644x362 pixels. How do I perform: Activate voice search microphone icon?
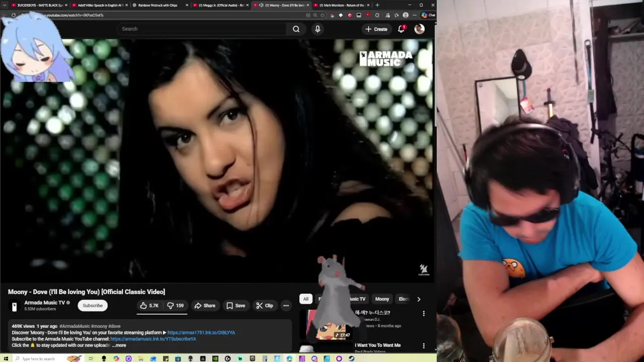click(x=317, y=29)
